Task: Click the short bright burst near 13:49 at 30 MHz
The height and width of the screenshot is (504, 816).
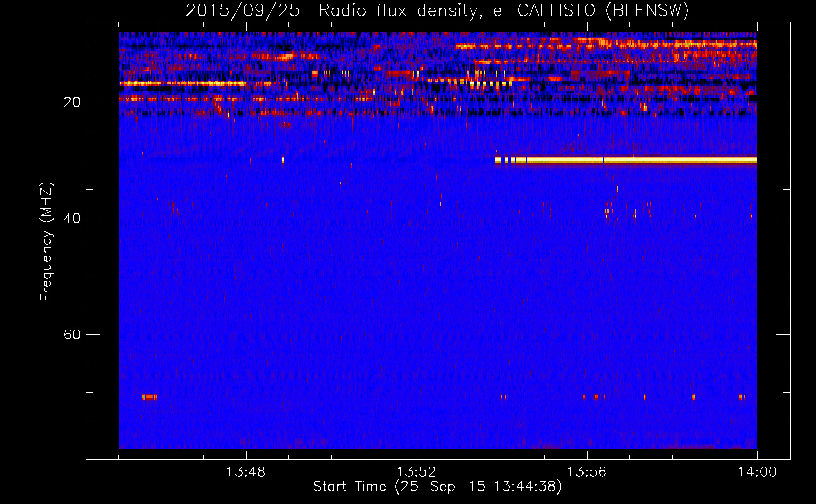Action: [x=283, y=160]
